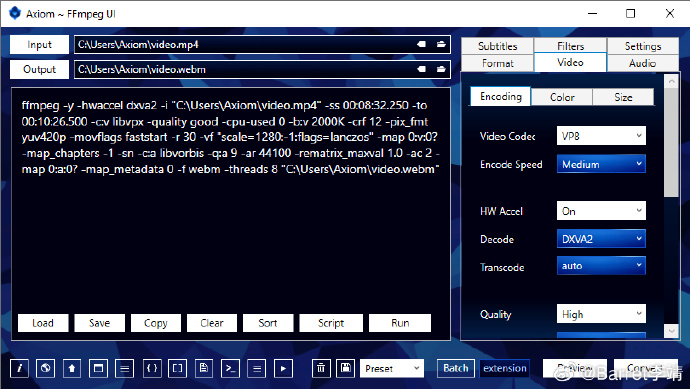Click the upward arrow update icon
The height and width of the screenshot is (389, 690).
(72, 368)
